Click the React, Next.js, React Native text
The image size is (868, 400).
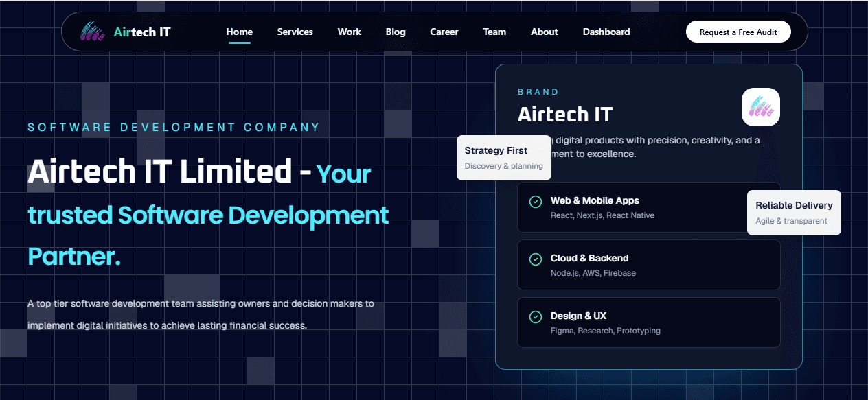pos(602,215)
